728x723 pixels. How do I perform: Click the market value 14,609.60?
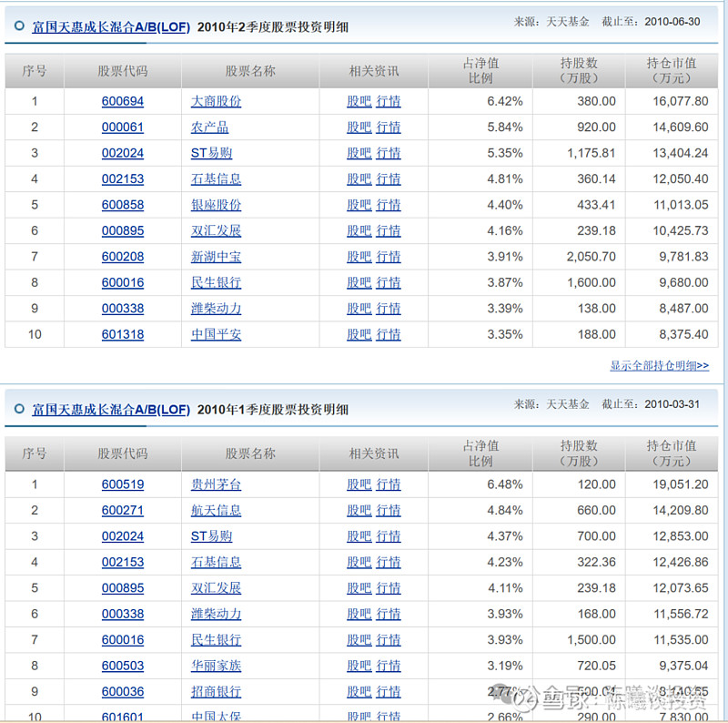click(681, 127)
